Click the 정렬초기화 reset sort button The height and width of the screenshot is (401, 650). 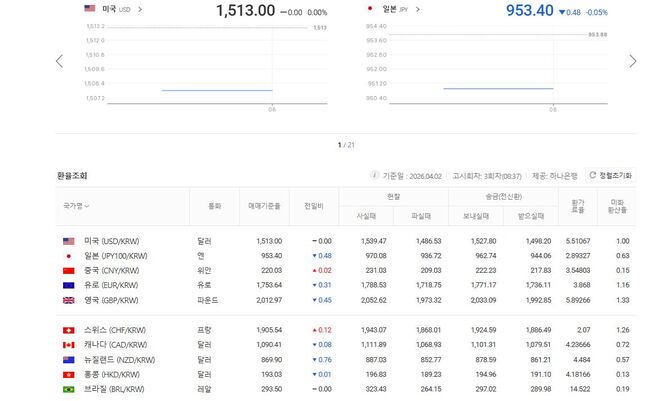tap(611, 175)
